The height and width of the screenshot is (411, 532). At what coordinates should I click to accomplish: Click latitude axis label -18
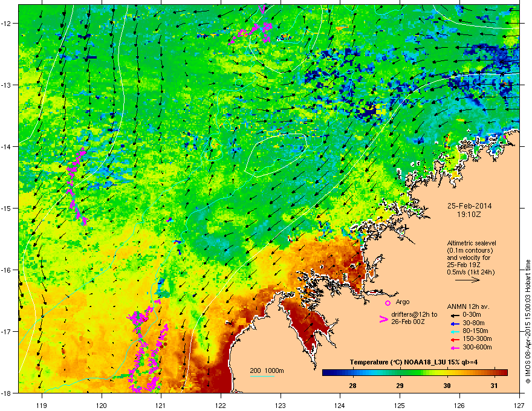click(x=6, y=393)
